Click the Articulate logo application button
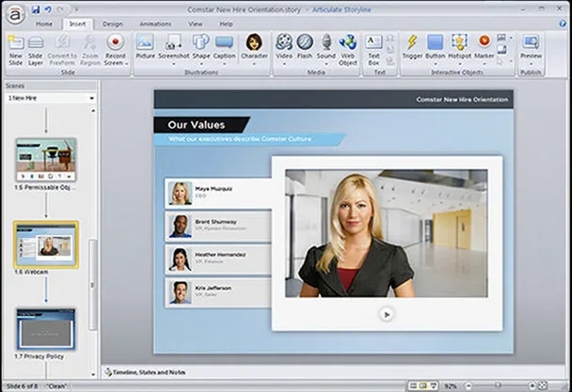Image resolution: width=572 pixels, height=392 pixels. [16, 15]
